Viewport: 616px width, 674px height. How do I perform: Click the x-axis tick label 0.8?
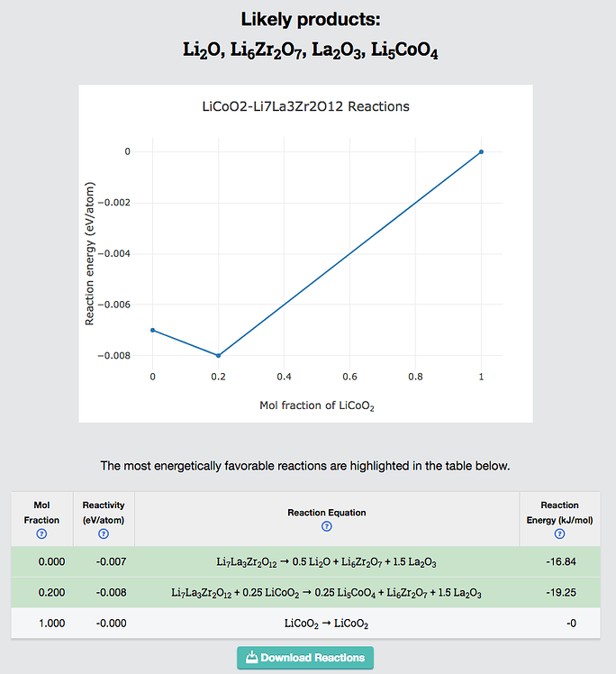[x=415, y=377]
